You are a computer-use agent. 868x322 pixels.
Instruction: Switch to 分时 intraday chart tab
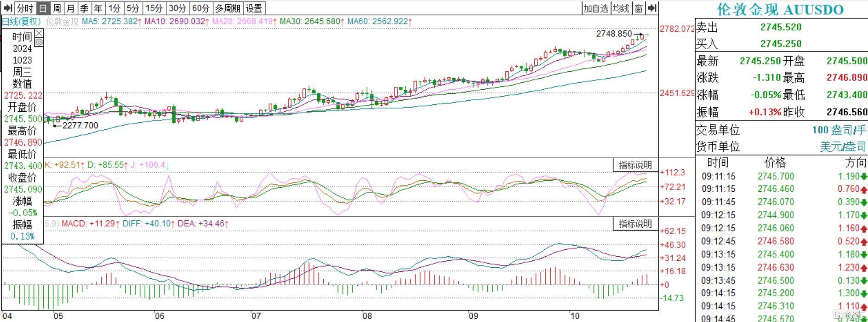[x=25, y=8]
